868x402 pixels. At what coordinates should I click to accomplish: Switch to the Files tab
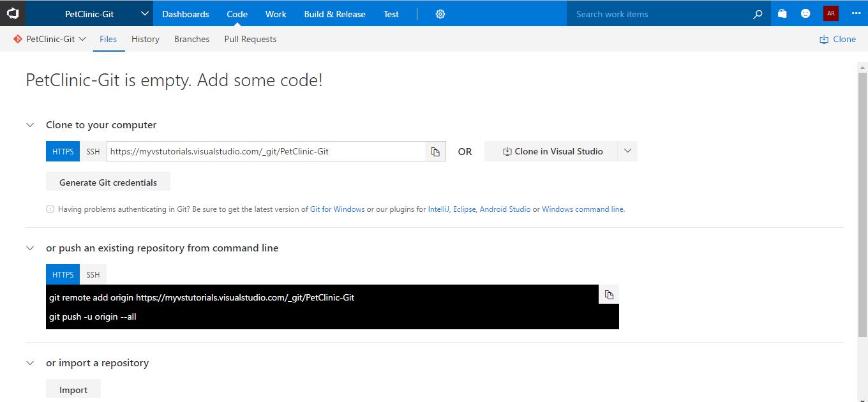click(x=108, y=39)
